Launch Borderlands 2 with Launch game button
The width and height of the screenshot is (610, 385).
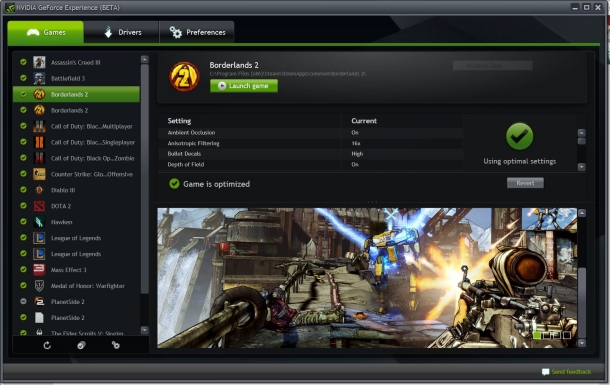click(x=244, y=86)
